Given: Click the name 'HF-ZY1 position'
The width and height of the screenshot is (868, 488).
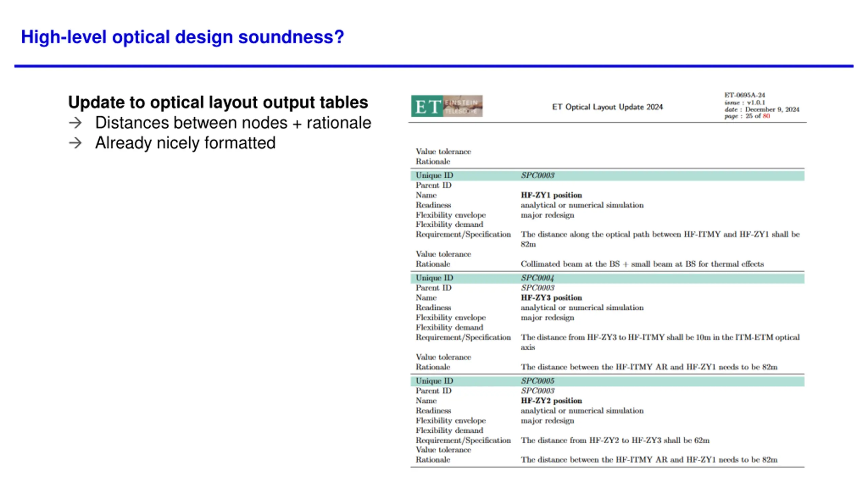Looking at the screenshot, I should pyautogui.click(x=551, y=195).
